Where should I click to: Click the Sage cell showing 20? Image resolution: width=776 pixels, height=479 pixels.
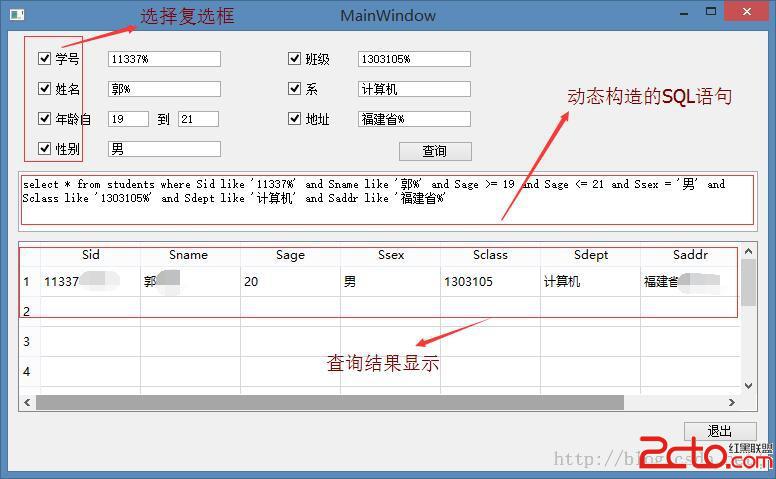(291, 282)
